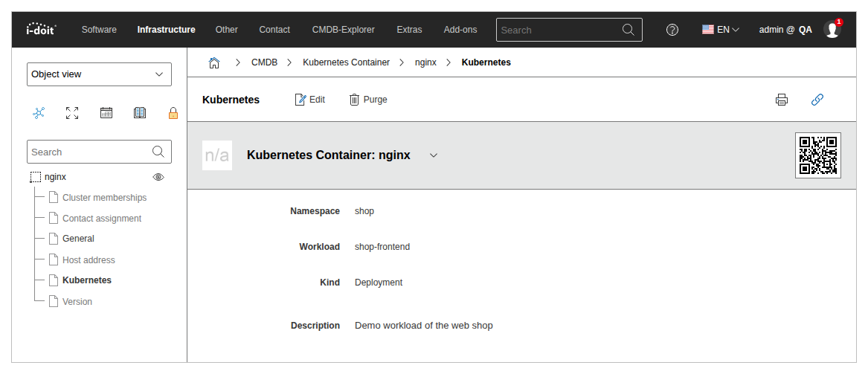Open Version category in tree
This screenshot has width=868, height=374.
pos(77,302)
